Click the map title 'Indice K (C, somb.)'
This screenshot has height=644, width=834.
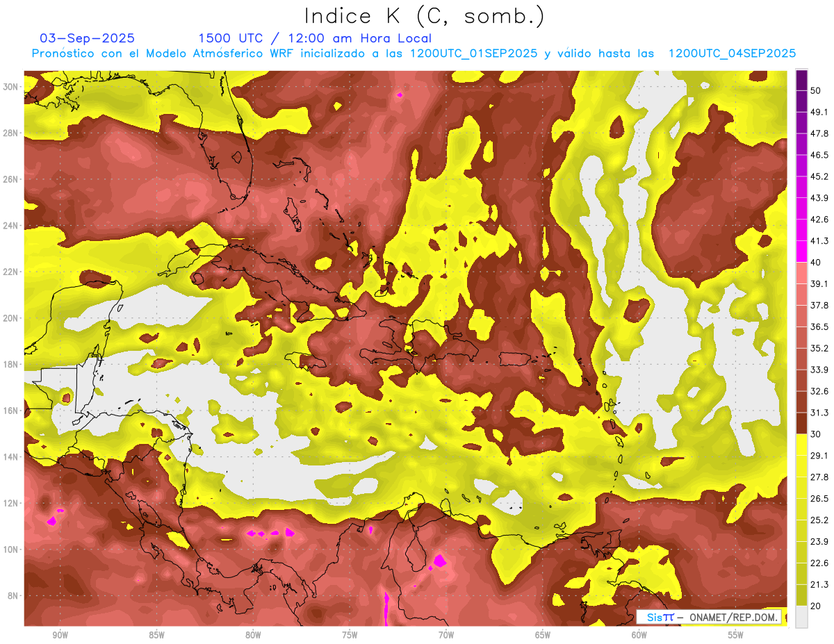(x=424, y=16)
